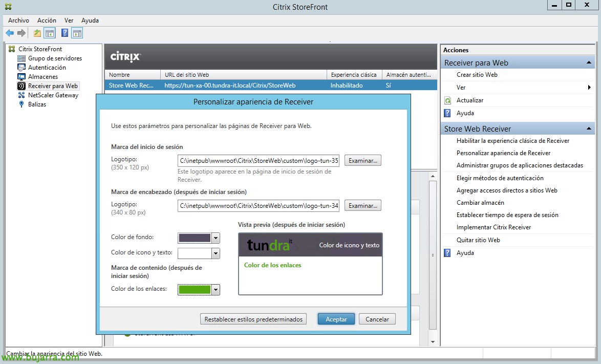Click the details pane scrollbar down arrow

click(x=433, y=342)
